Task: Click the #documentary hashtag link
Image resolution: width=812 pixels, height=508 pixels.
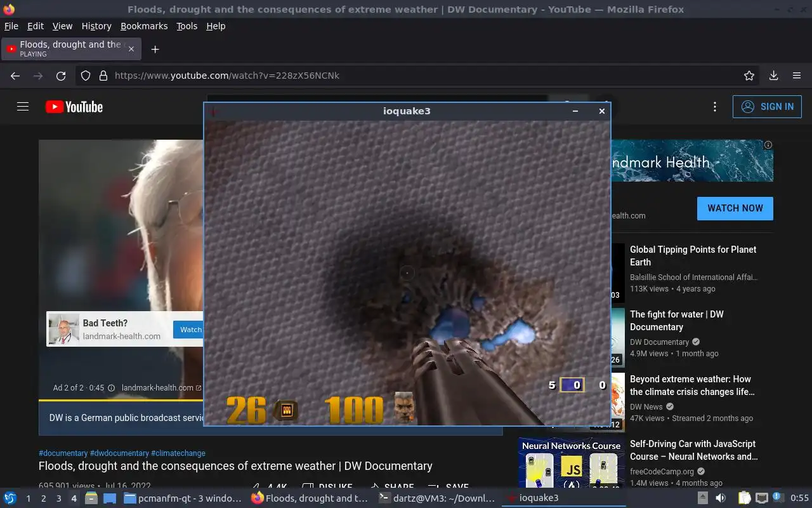Action: coord(63,453)
